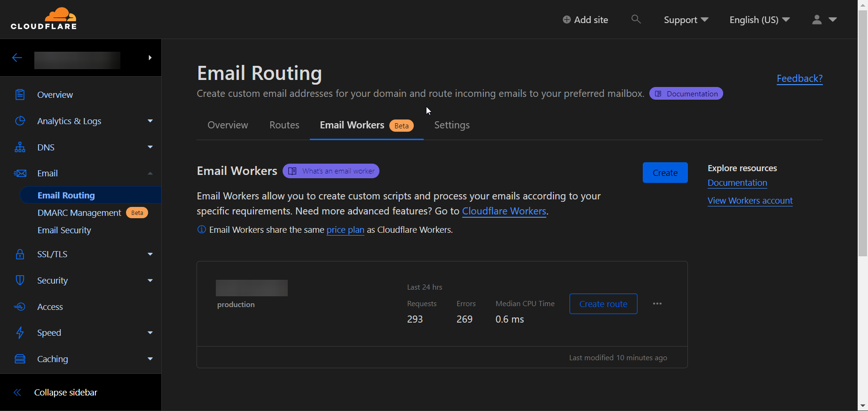Viewport: 868px width, 411px height.
Task: Switch to the Routes tab
Action: pos(284,125)
